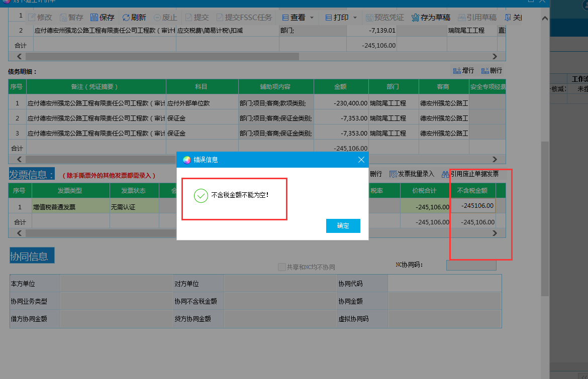Click the 提交 toolbar item

click(198, 18)
